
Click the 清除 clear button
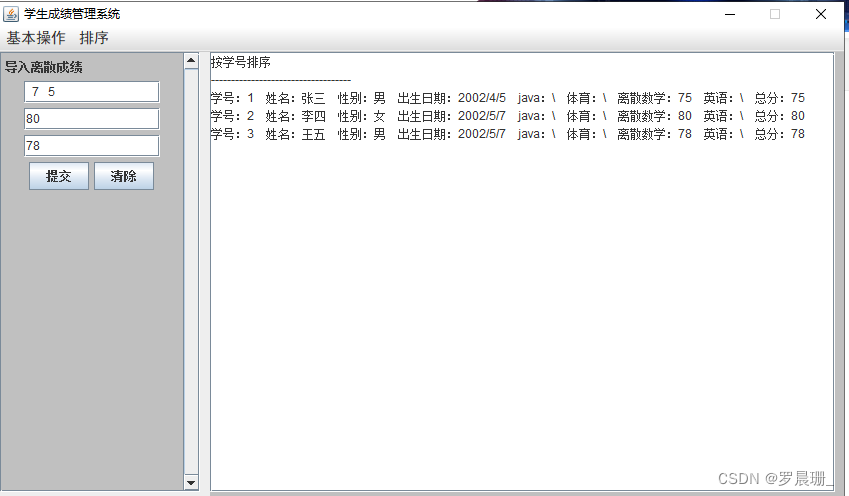click(123, 176)
